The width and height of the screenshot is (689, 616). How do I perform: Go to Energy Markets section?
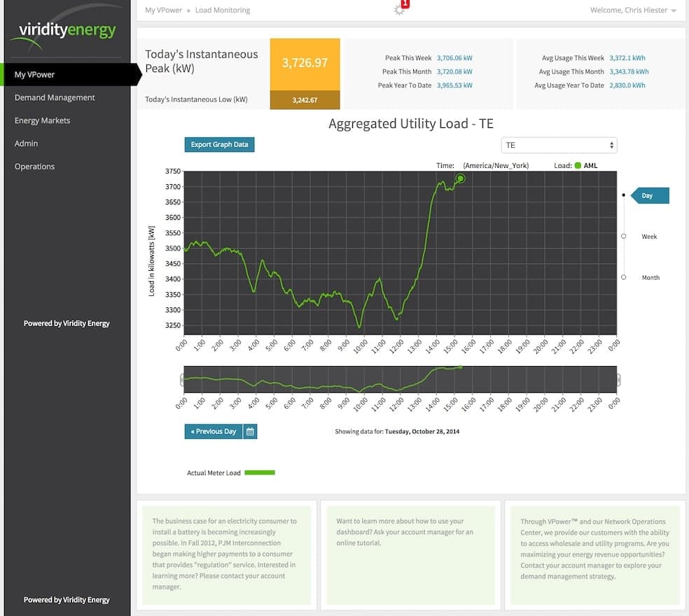click(x=43, y=120)
